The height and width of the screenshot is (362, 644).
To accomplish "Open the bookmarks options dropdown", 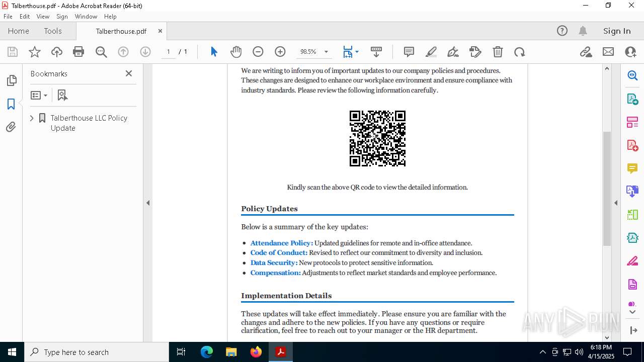I will point(39,95).
